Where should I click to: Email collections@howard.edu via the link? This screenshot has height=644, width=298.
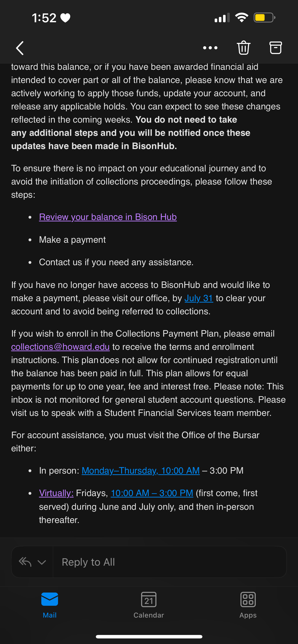(60, 347)
